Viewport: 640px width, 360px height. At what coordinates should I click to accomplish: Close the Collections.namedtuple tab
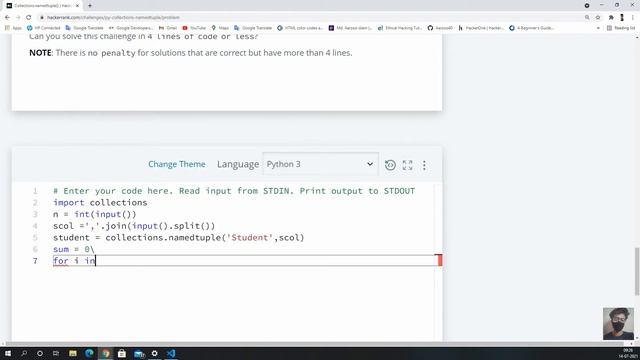77,6
